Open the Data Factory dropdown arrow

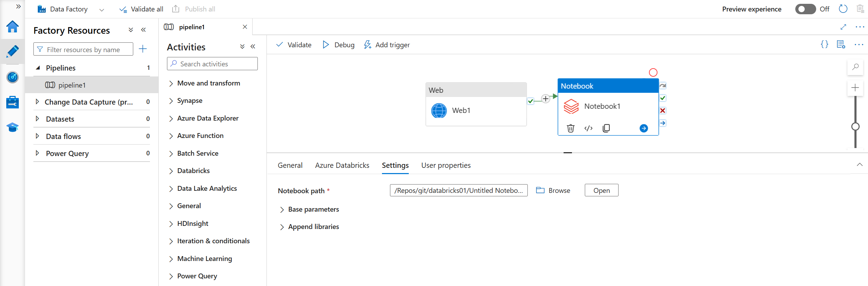click(102, 10)
